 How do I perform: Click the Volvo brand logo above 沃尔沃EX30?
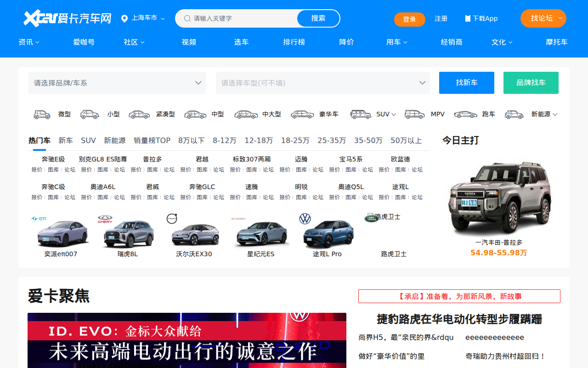[171, 218]
